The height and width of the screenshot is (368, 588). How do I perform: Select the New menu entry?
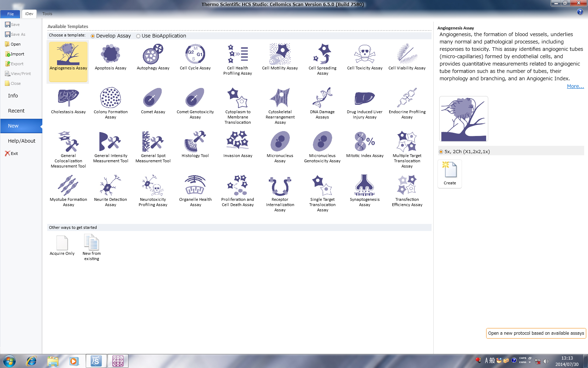tap(21, 126)
